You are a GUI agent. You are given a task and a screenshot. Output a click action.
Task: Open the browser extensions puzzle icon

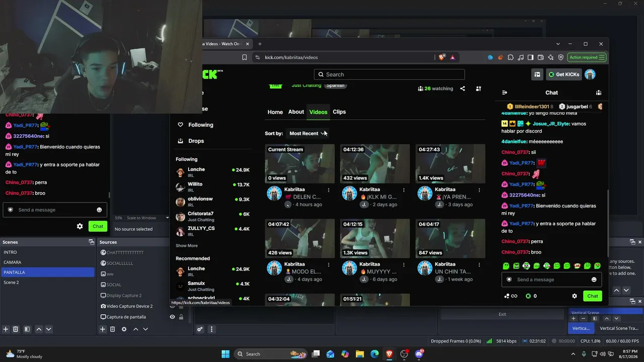click(x=511, y=57)
